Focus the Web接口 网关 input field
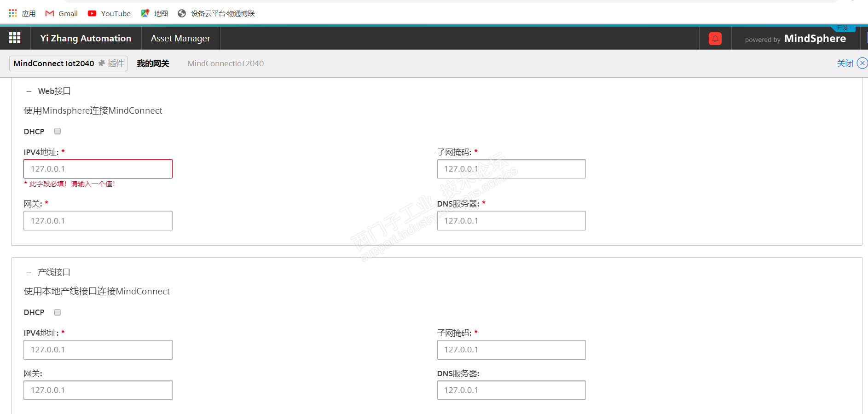868x414 pixels. tap(98, 221)
